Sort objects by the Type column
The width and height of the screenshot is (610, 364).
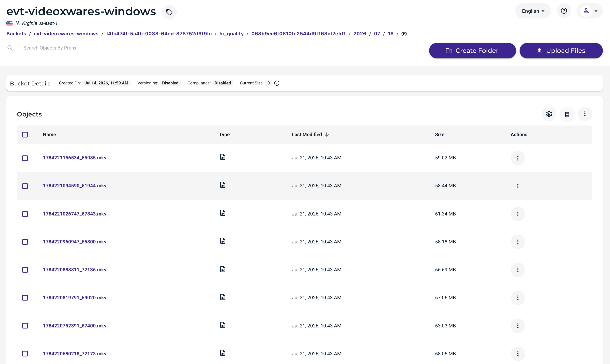tap(224, 134)
